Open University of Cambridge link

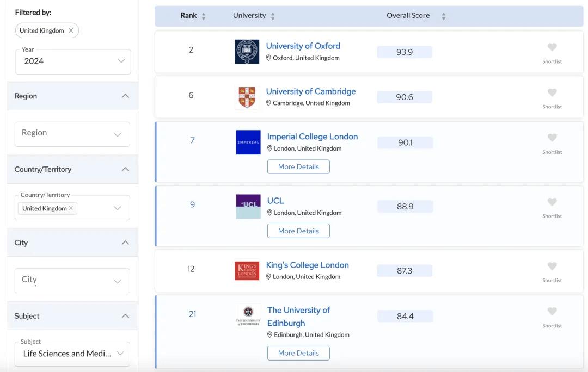point(311,91)
